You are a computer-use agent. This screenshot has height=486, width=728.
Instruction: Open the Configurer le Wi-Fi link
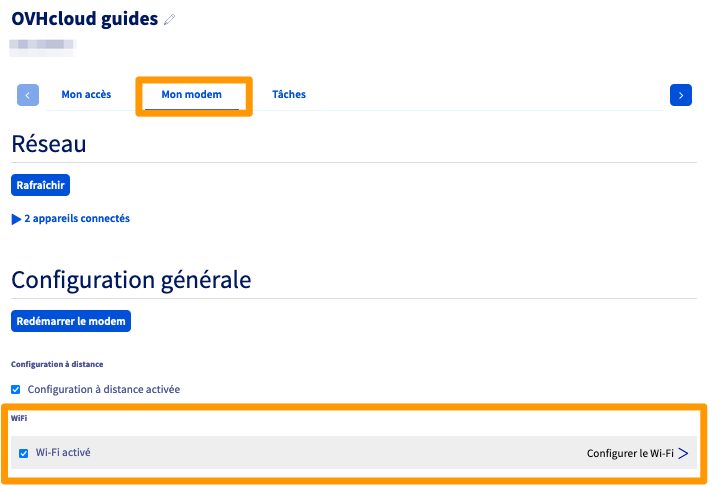[629, 453]
